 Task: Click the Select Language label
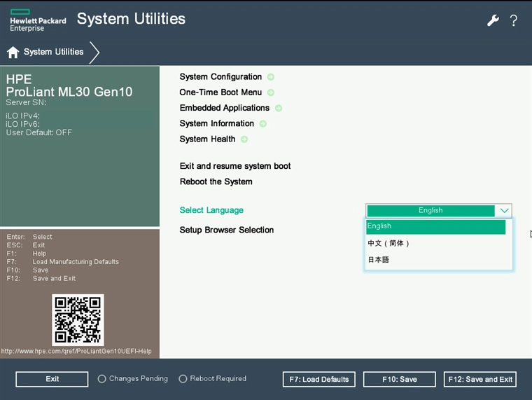pos(211,210)
